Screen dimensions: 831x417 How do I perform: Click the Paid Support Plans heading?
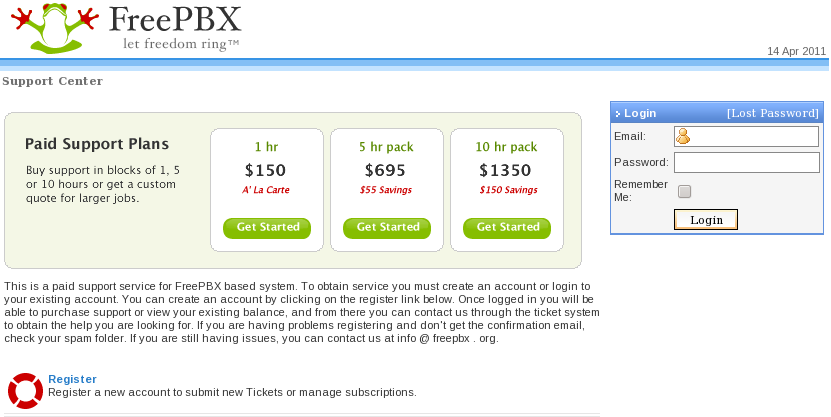(x=97, y=144)
